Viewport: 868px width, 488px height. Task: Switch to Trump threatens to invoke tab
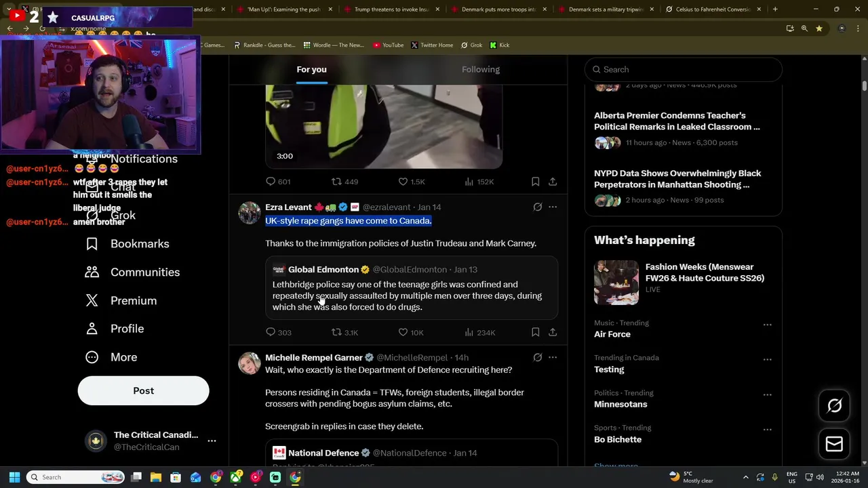pos(391,9)
